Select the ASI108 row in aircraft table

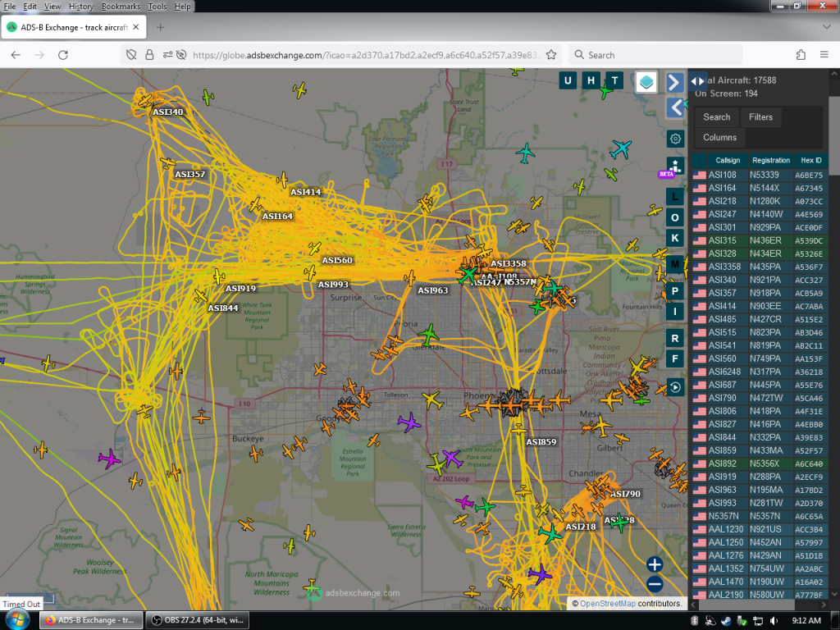760,175
